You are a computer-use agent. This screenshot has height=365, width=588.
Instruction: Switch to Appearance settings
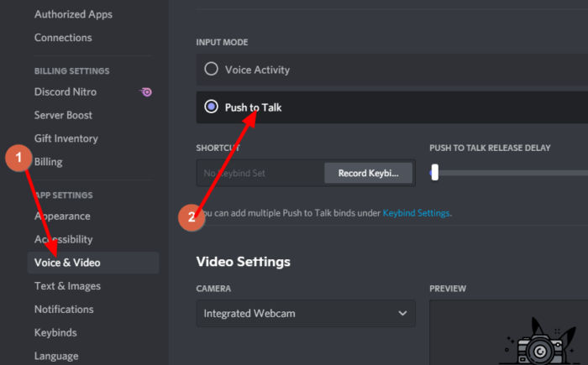[62, 216]
